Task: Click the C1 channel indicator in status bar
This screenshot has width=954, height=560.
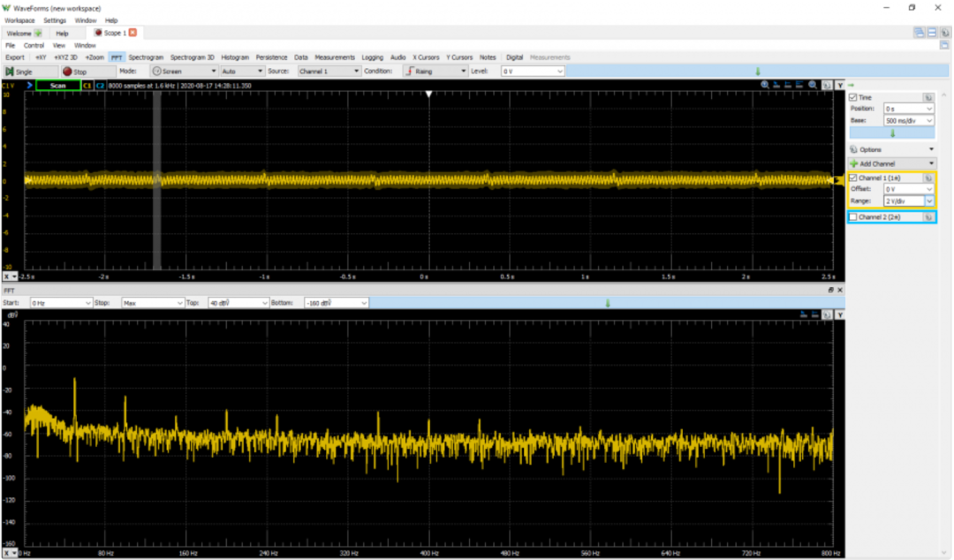Action: click(x=87, y=86)
